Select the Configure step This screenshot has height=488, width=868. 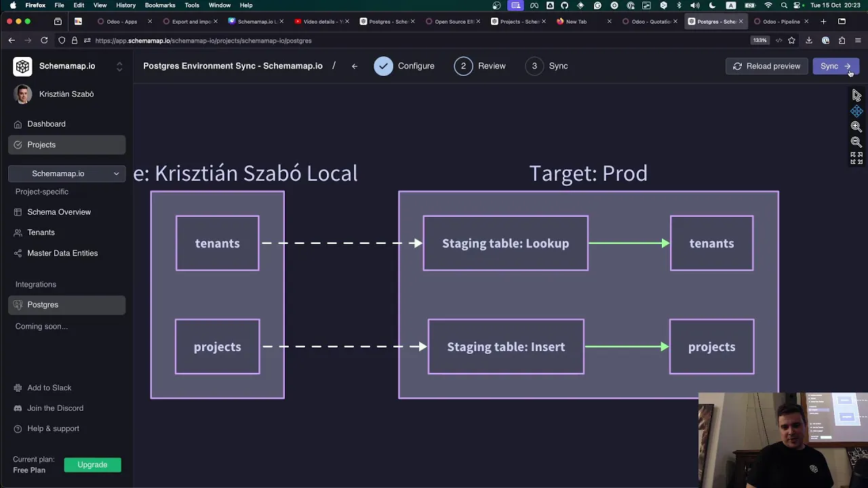coord(404,66)
